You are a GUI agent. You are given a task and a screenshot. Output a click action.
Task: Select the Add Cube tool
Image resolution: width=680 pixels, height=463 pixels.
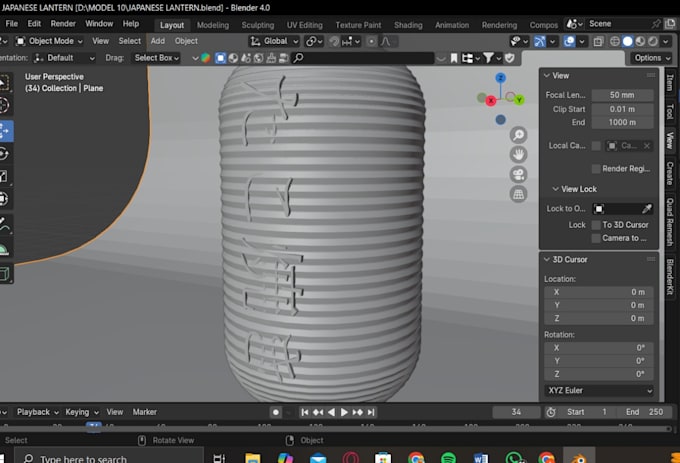[x=4, y=274]
